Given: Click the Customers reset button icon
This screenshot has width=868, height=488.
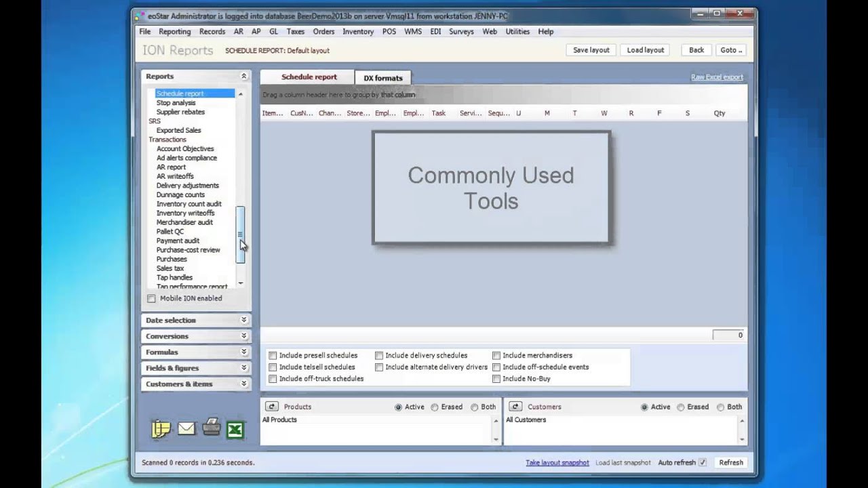Looking at the screenshot, I should coord(515,407).
